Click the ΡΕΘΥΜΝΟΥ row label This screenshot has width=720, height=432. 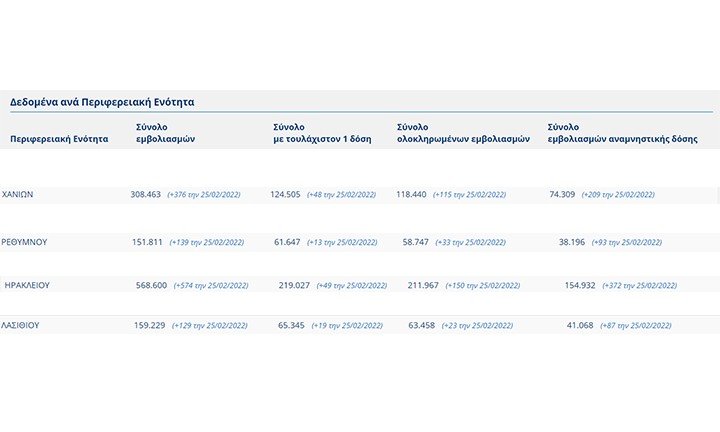26,242
